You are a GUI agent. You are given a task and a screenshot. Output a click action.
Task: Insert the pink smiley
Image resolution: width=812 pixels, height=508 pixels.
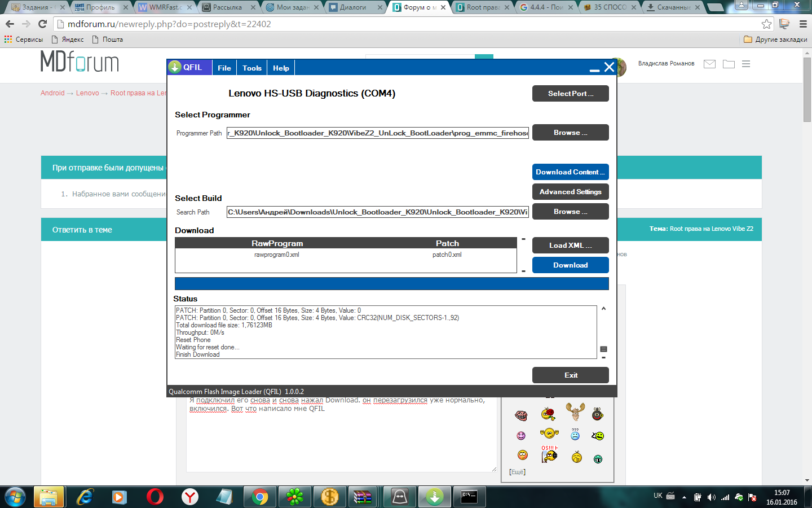click(521, 436)
